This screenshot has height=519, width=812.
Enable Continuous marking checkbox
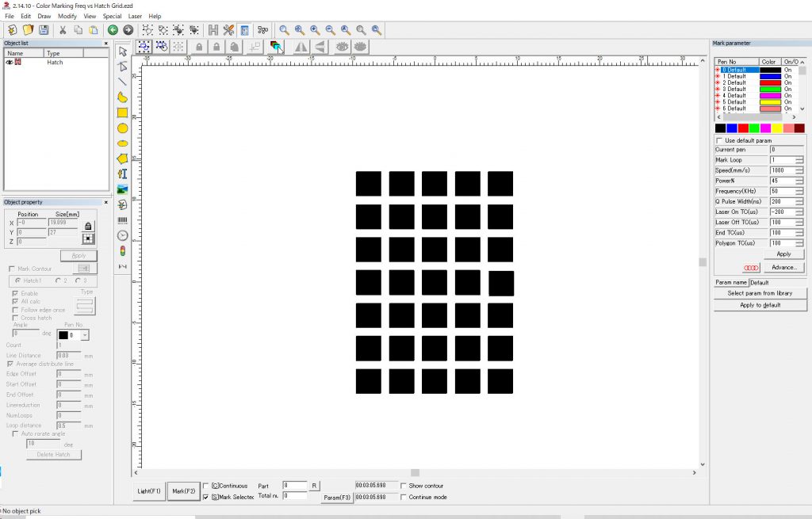click(x=205, y=486)
